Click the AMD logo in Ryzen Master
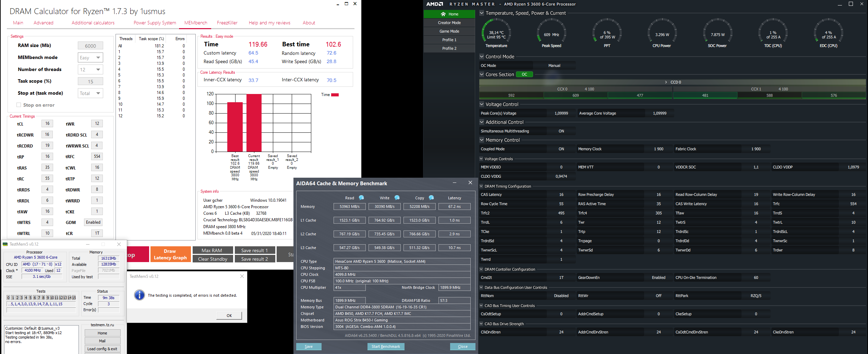The width and height of the screenshot is (868, 354). pos(434,4)
